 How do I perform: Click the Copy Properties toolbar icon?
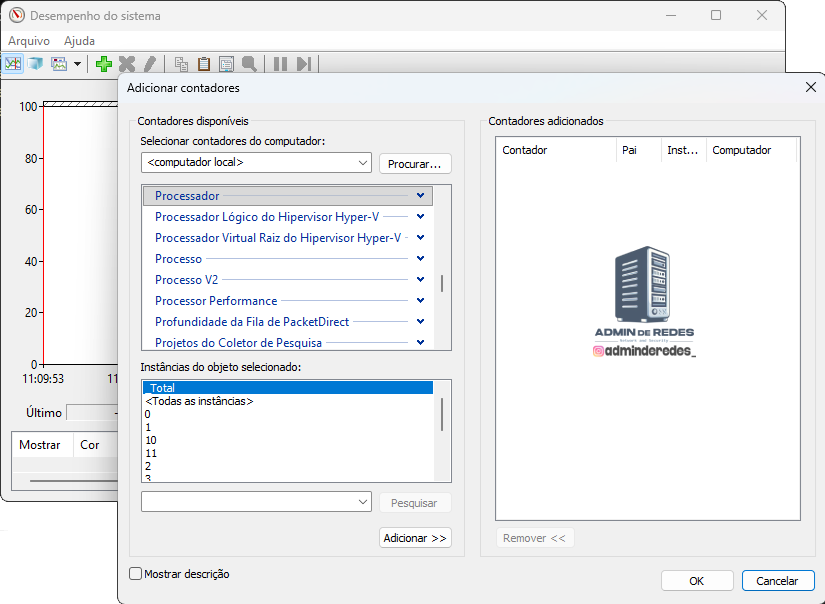(x=181, y=64)
